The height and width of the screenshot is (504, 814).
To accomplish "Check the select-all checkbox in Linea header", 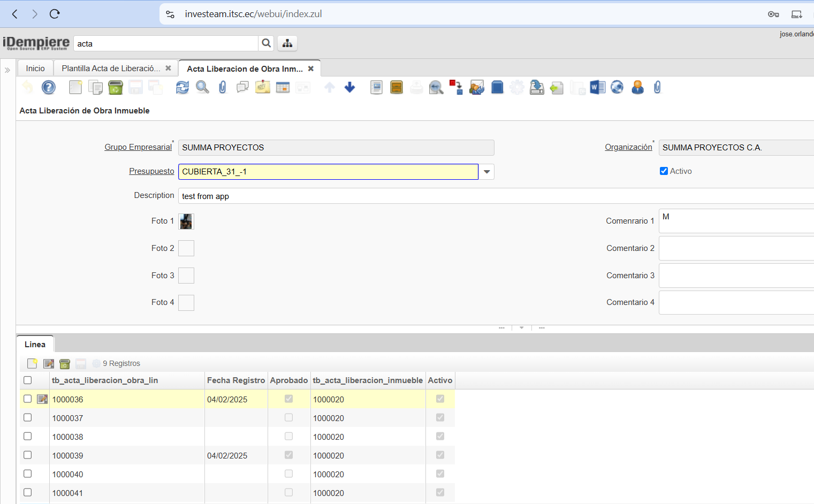I will click(28, 380).
